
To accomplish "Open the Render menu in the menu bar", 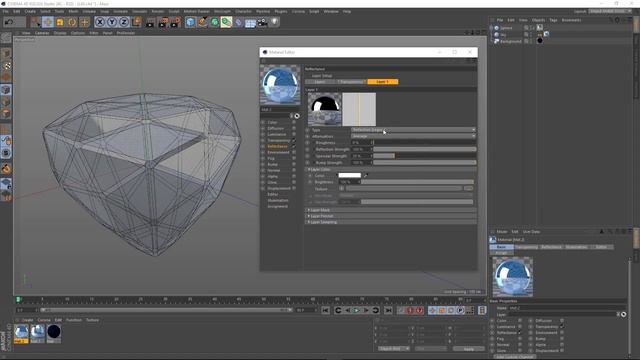I will [x=158, y=11].
